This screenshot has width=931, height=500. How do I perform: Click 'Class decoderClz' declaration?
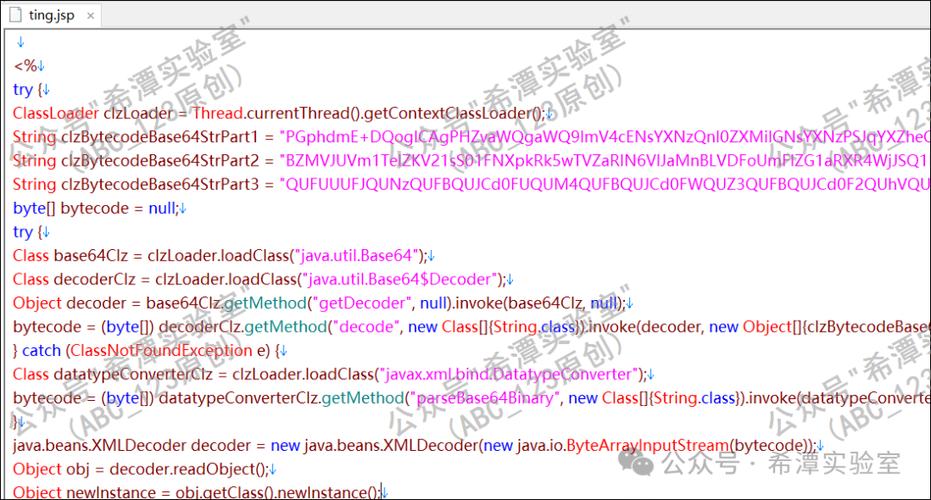tap(74, 280)
